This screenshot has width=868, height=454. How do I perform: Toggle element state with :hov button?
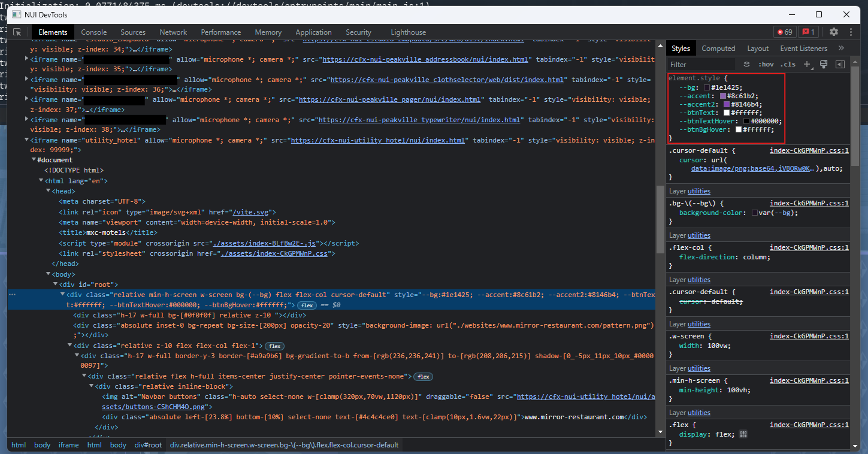click(767, 64)
